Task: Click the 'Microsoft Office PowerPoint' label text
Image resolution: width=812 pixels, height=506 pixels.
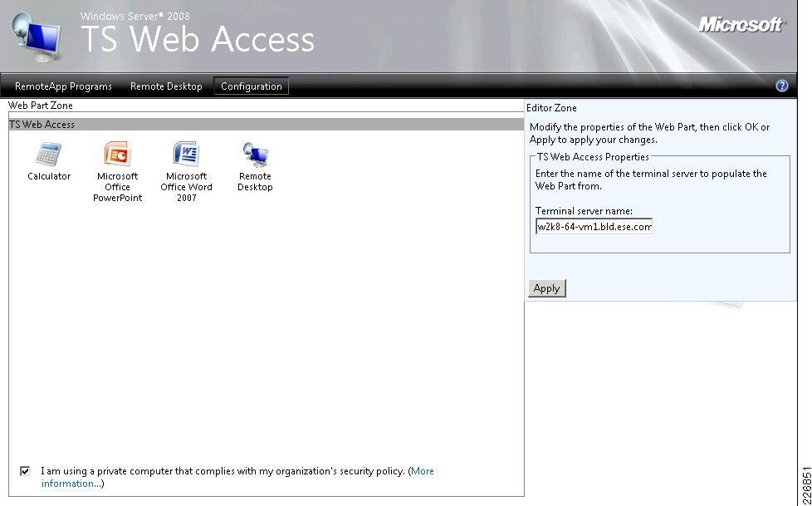Action: (x=118, y=187)
